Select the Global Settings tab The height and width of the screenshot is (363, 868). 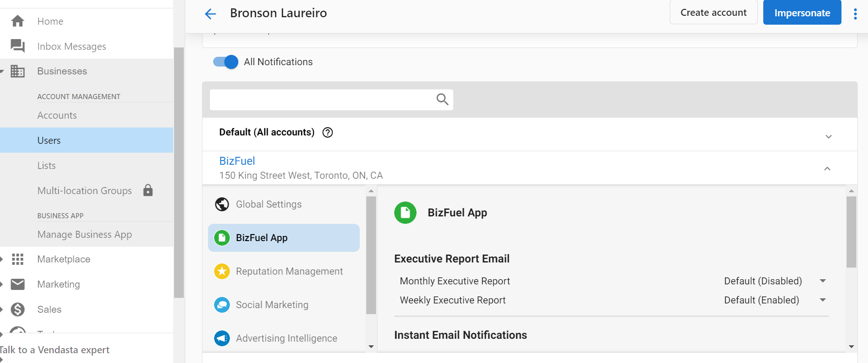pos(284,204)
